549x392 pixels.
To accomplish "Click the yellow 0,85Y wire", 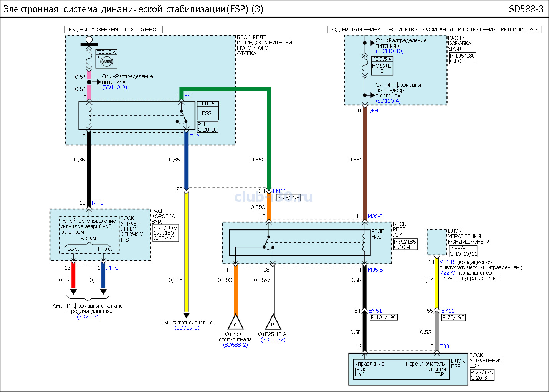I will pyautogui.click(x=186, y=253).
